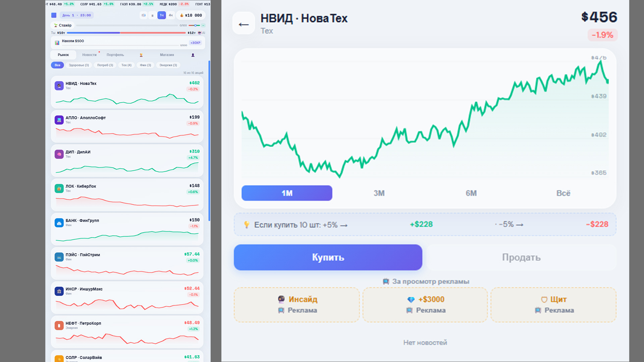Go back using the left arrow button
644x362 pixels.
[x=244, y=23]
